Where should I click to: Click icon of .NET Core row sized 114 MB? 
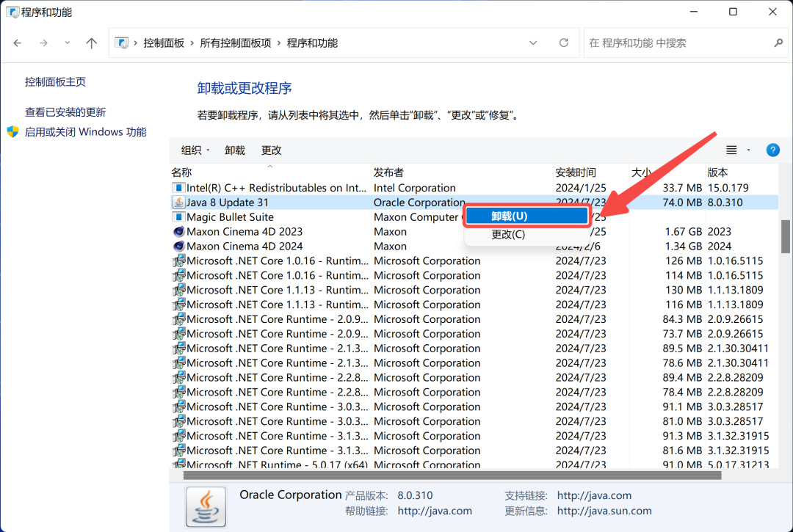178,276
